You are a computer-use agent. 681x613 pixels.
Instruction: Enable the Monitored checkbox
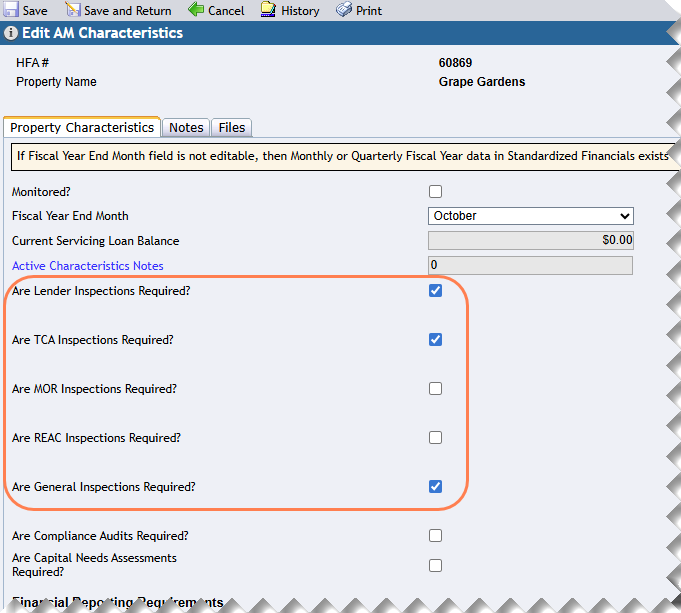click(x=435, y=191)
